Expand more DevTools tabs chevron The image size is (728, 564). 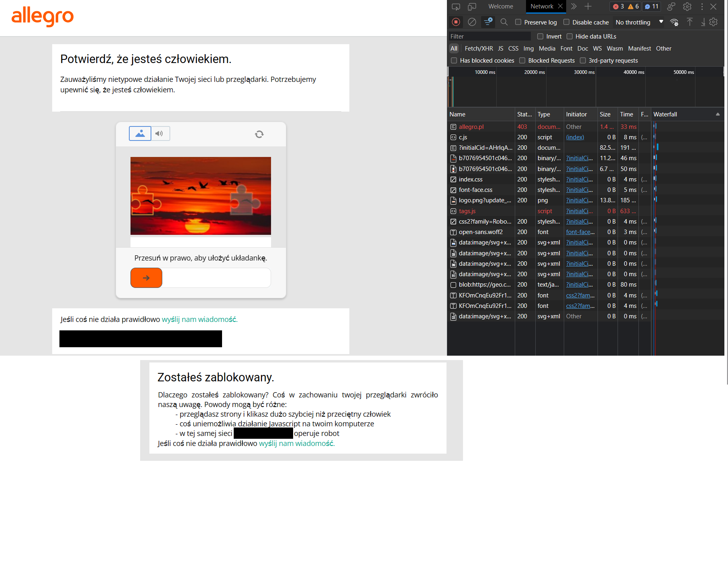574,6
